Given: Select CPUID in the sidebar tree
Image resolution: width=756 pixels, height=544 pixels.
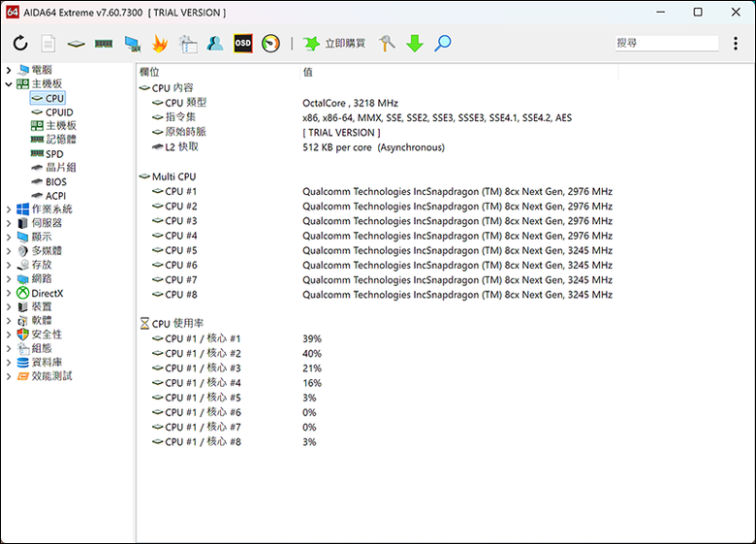Looking at the screenshot, I should point(52,112).
